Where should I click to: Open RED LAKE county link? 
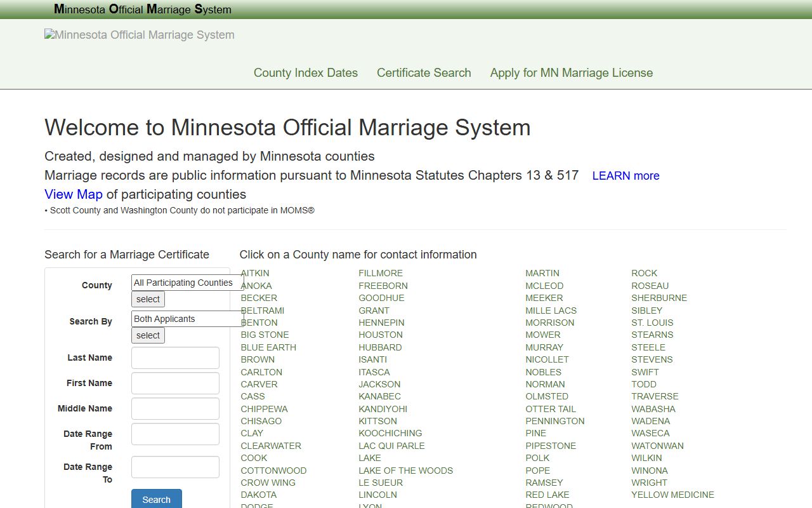click(547, 495)
